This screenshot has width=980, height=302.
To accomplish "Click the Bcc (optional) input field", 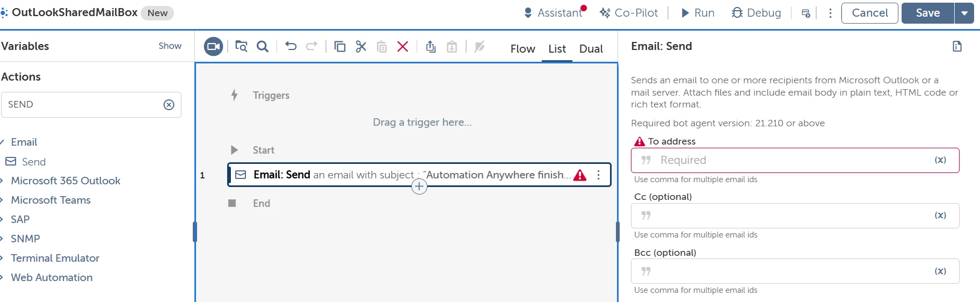I will [x=795, y=271].
